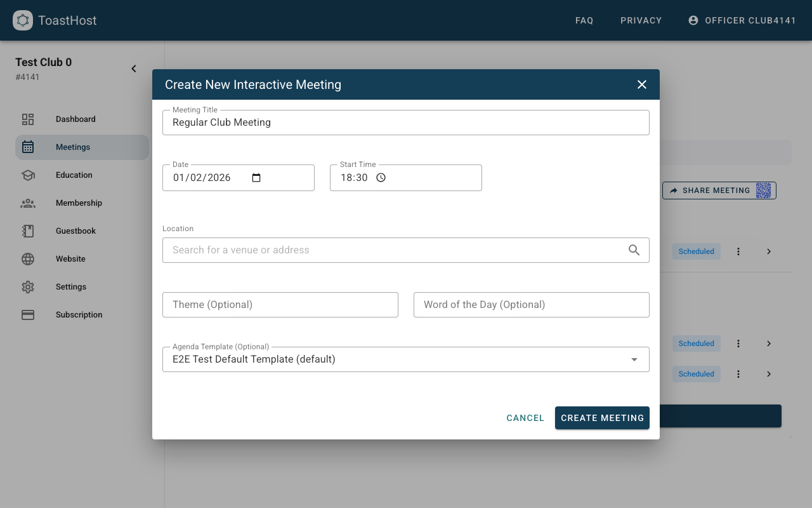Open the Website globe icon
Viewport: 812px width, 508px height.
pos(27,258)
